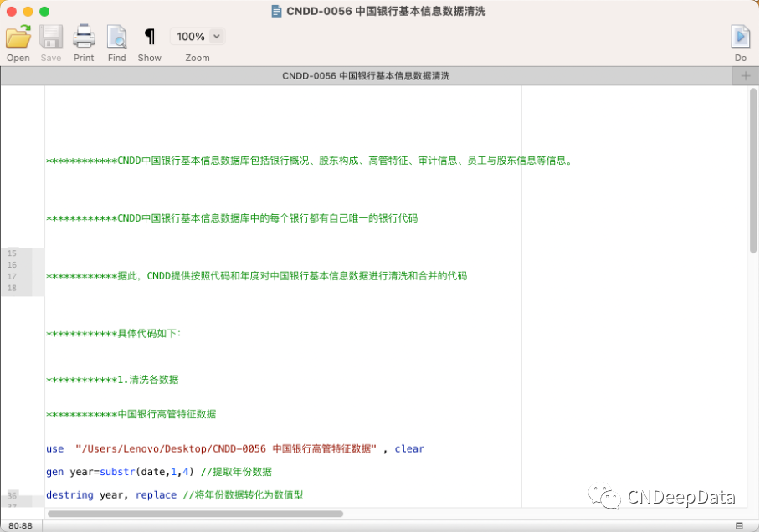Click line number 16 in the gutter
760x532 pixels.
[12, 265]
